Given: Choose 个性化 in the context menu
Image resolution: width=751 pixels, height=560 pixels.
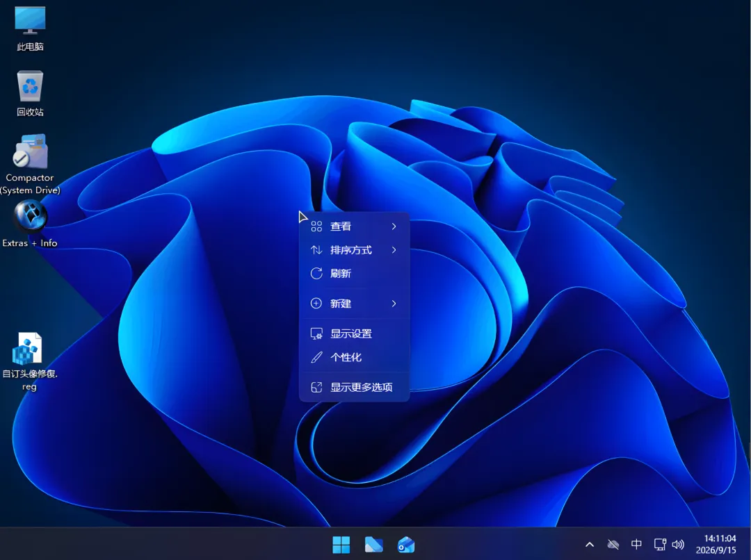Looking at the screenshot, I should (355, 357).
